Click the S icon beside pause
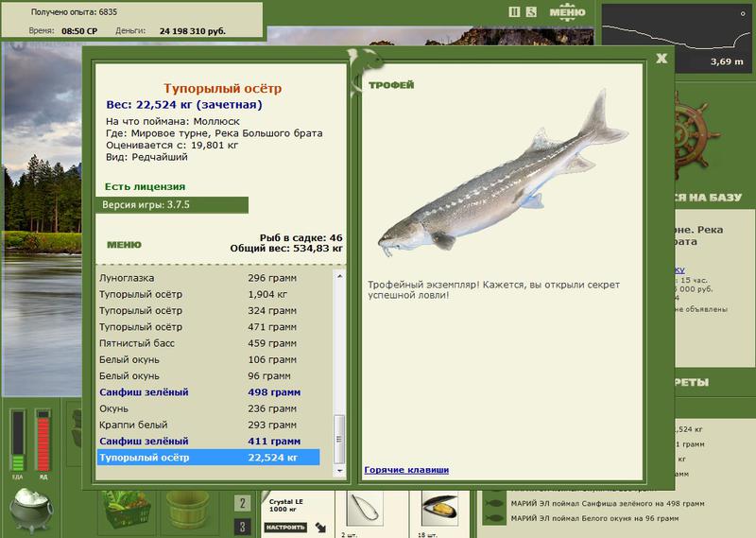 tap(531, 12)
